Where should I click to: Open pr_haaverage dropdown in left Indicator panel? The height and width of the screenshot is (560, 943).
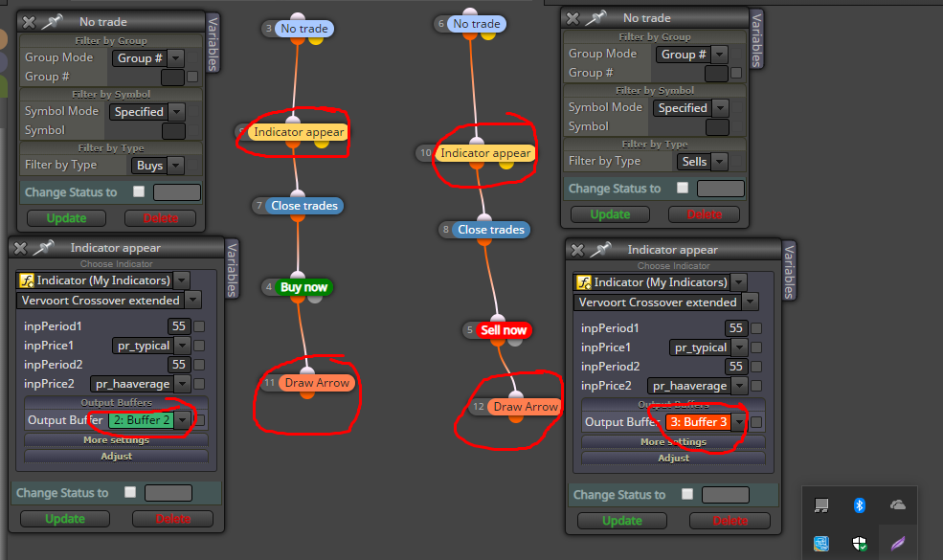coord(140,384)
